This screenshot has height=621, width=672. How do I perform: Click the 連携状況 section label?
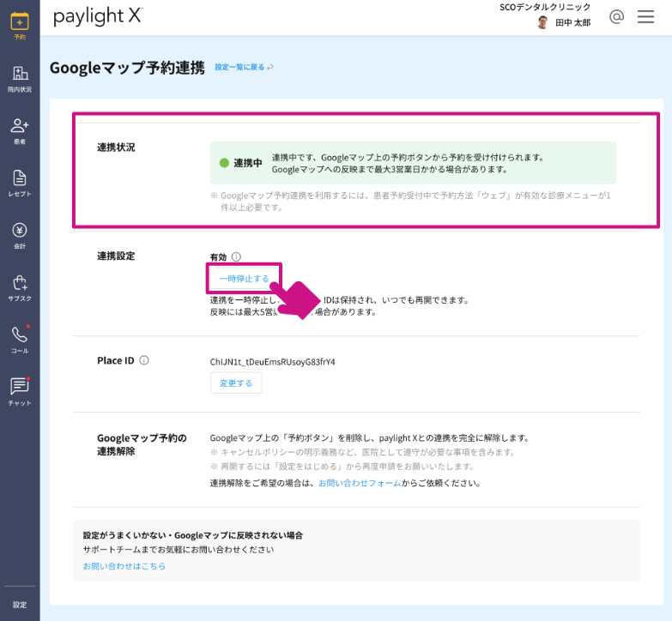pyautogui.click(x=116, y=148)
